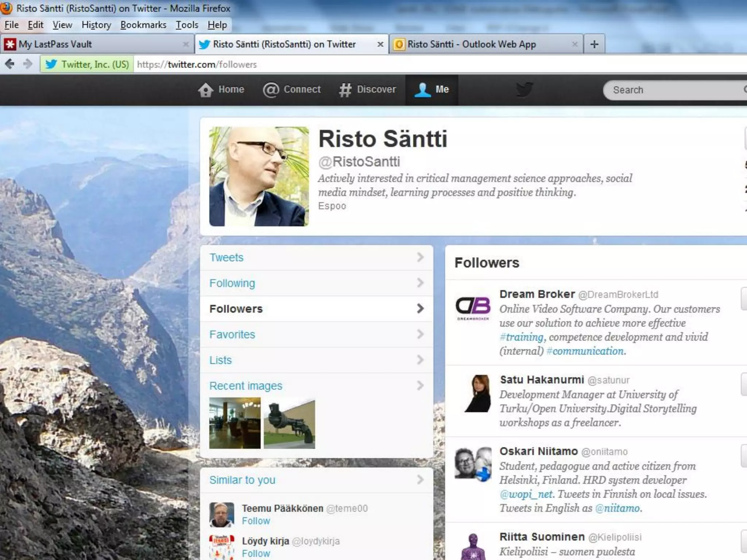This screenshot has width=747, height=560.
Task: Open the lobby recent image thumbnail
Action: 235,423
